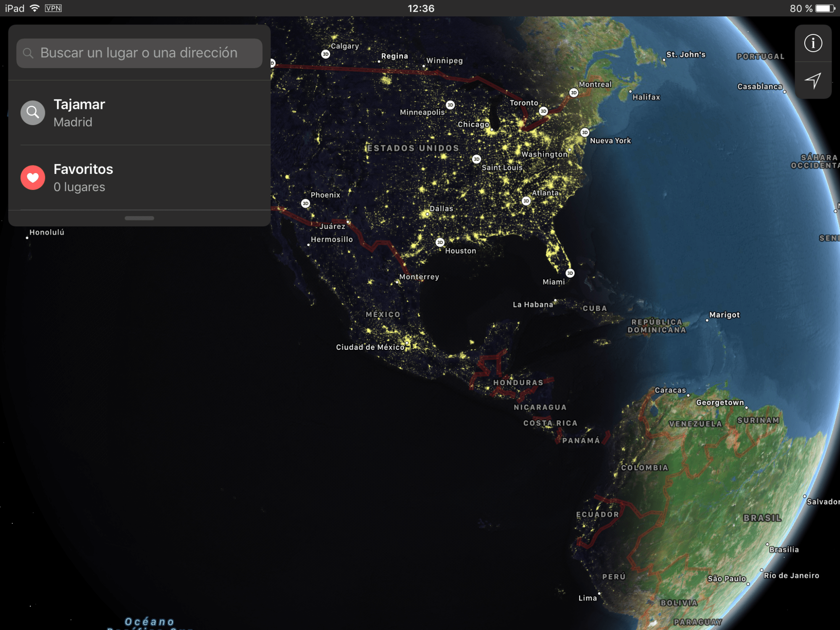Select the Dallas city label

pos(441,208)
